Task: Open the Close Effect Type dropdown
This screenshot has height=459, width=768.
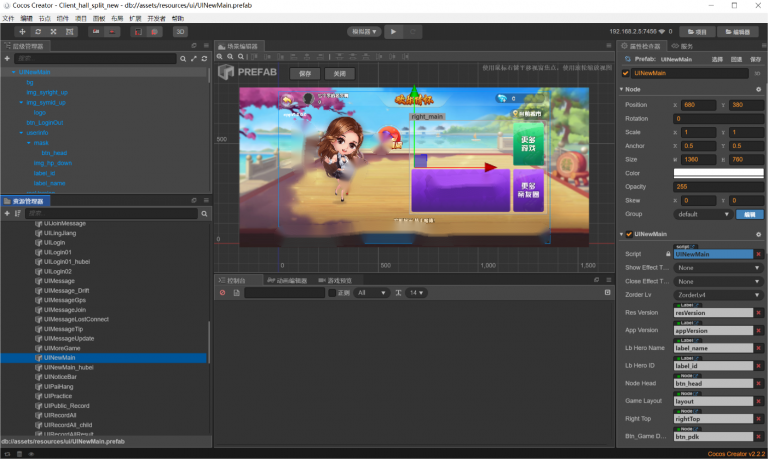Action: pos(718,282)
